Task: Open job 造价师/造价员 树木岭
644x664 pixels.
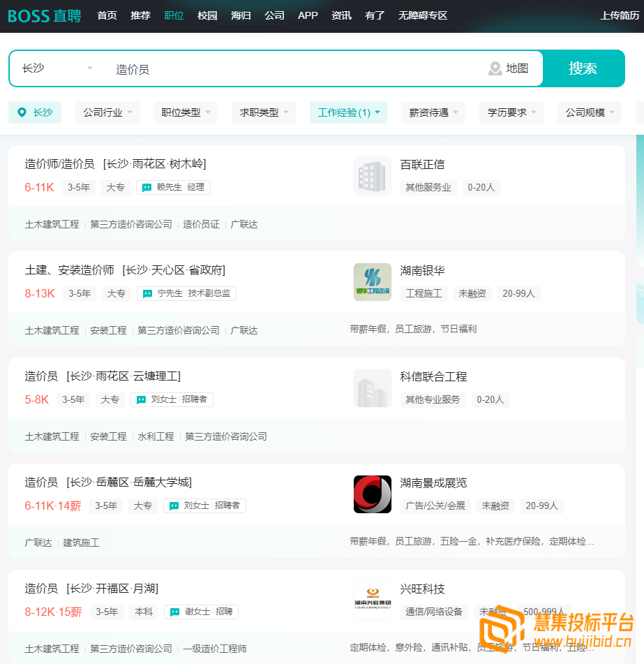Action: (x=115, y=164)
